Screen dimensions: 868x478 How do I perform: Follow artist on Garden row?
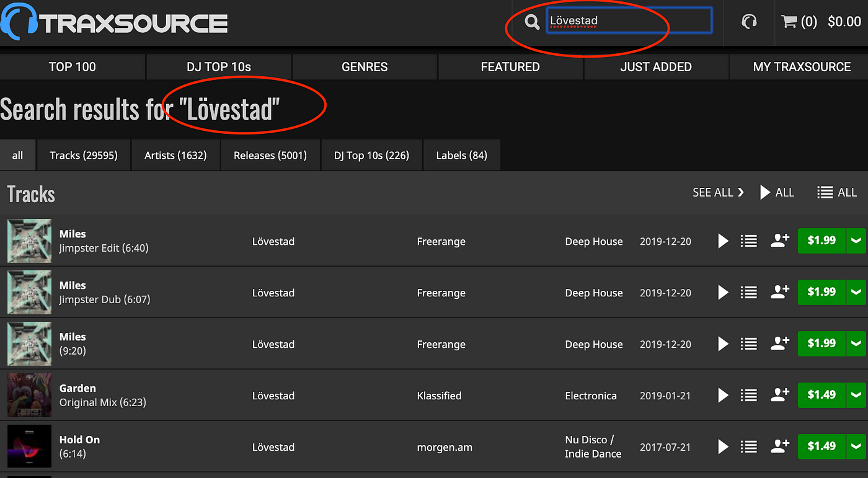780,394
